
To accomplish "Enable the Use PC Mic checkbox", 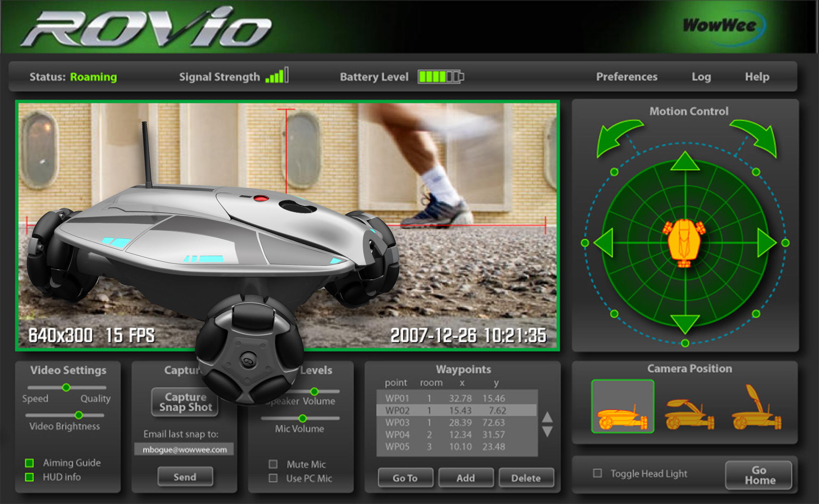I will (x=273, y=478).
